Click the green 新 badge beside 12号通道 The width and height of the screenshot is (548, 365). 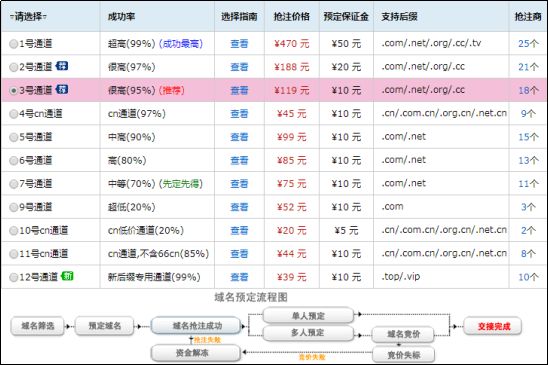[67, 276]
